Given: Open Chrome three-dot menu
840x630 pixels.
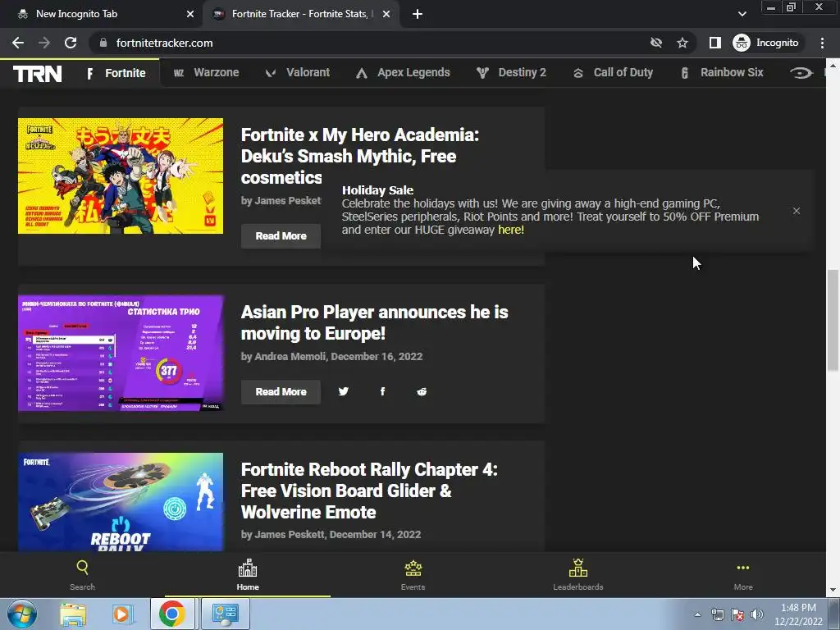Looking at the screenshot, I should [x=822, y=43].
